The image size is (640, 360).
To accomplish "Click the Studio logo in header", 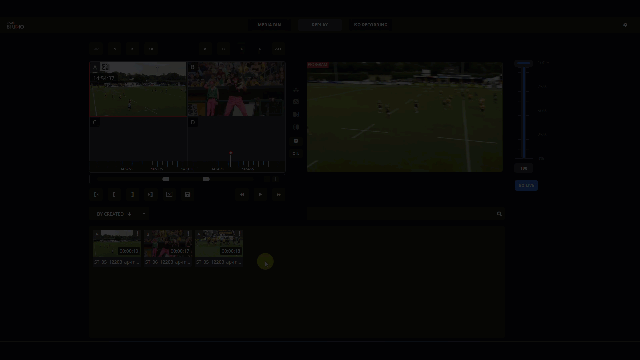I will 16,26.
